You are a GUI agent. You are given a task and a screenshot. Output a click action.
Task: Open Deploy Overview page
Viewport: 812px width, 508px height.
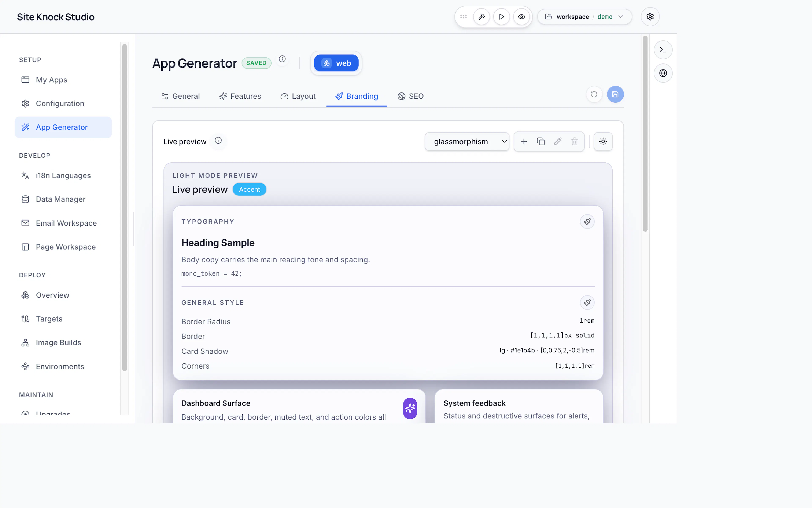coord(63,295)
